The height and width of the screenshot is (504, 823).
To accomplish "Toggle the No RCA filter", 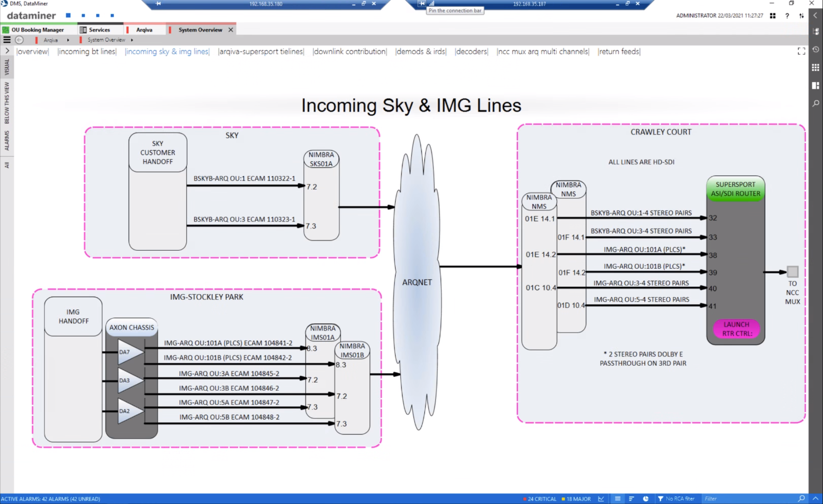I will pyautogui.click(x=676, y=499).
